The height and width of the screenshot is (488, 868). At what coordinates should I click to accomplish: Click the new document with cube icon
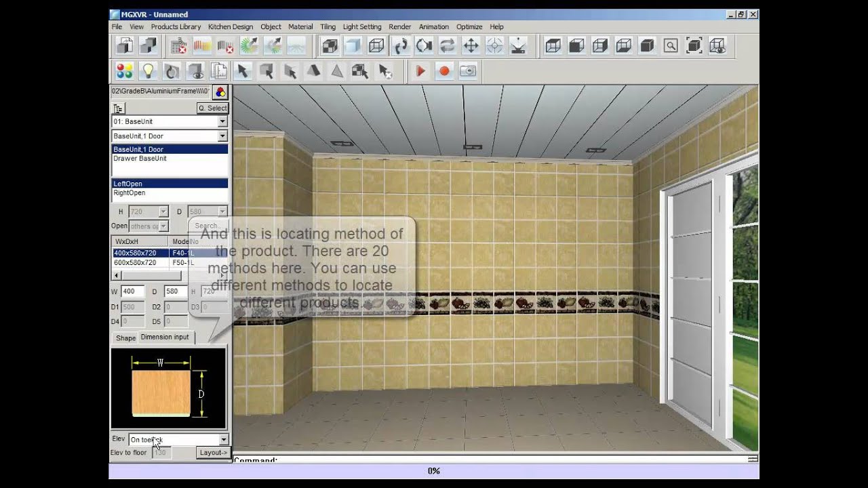click(125, 46)
